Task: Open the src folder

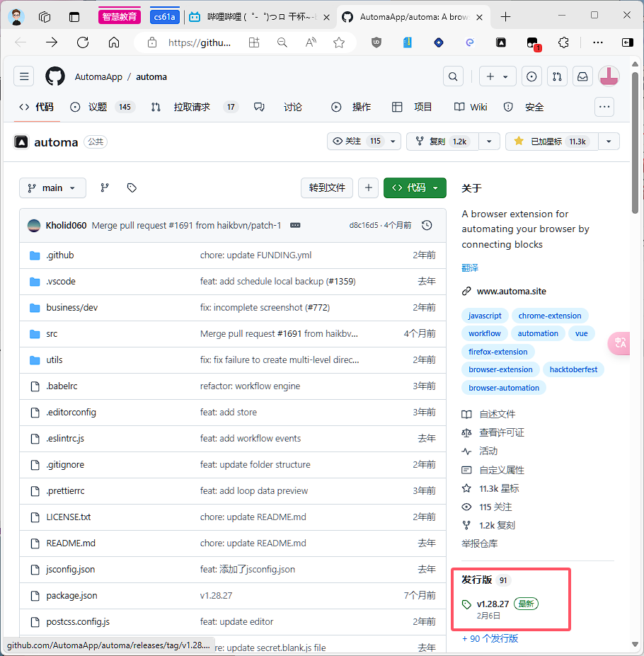Action: pyautogui.click(x=52, y=334)
